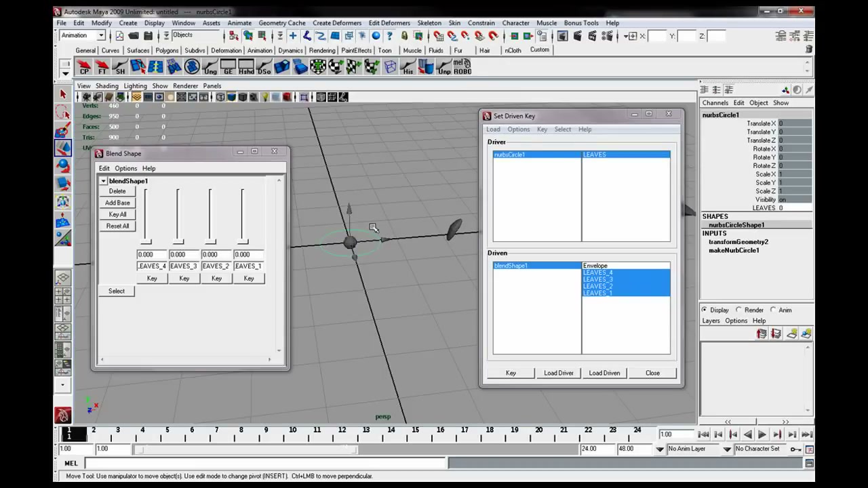868x488 pixels.
Task: Switch to the Polygons shelf tab
Action: [167, 50]
